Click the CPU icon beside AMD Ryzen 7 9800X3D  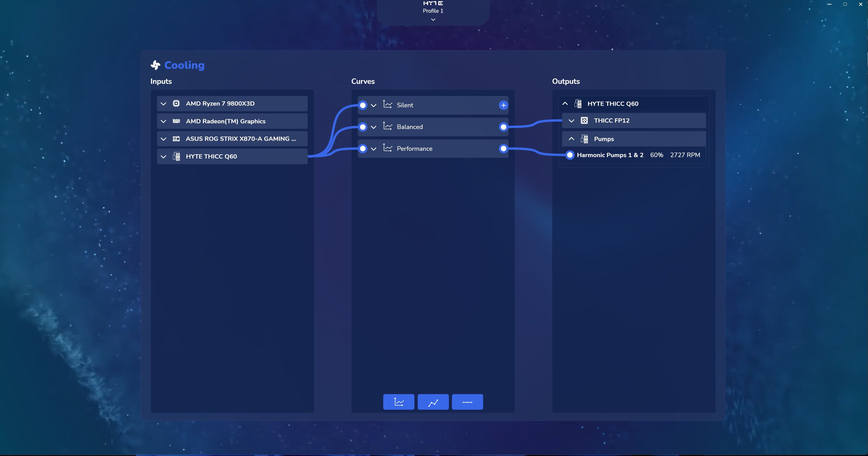pos(176,103)
